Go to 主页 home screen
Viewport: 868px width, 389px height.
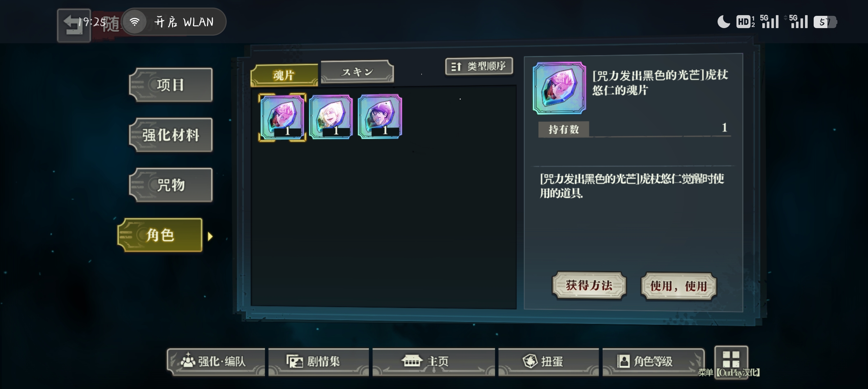[x=433, y=362]
